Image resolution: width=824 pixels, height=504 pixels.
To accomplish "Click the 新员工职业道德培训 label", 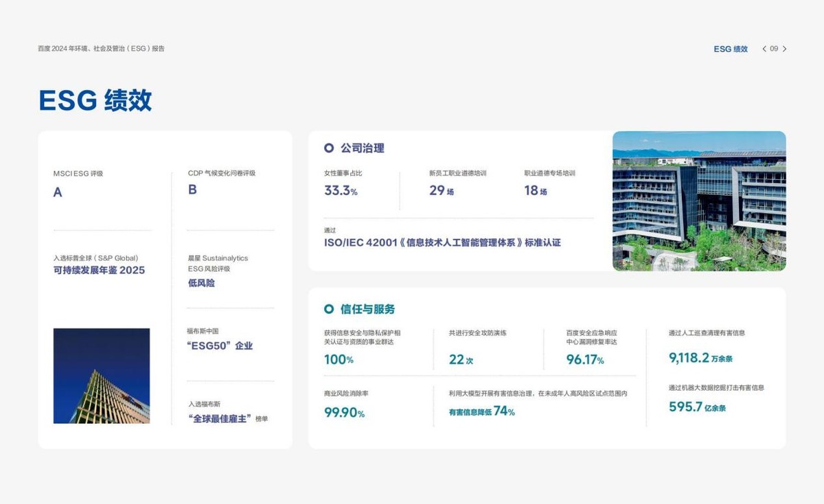I will tap(458, 173).
